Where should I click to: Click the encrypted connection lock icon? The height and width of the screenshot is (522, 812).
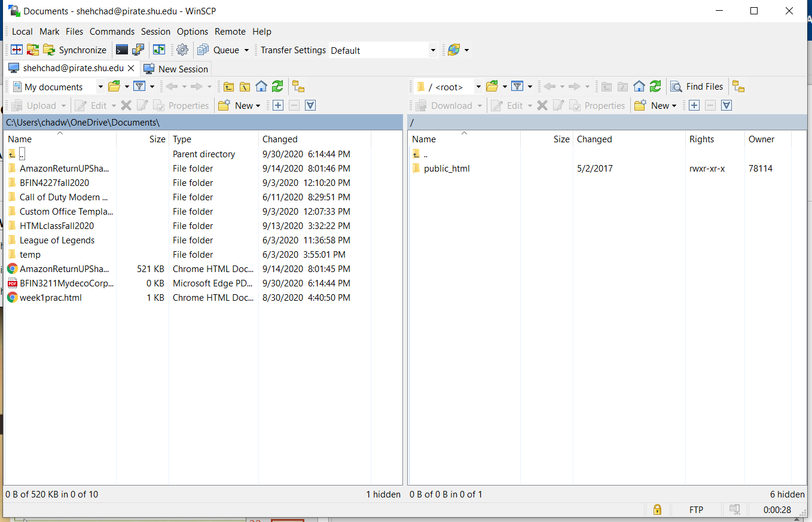(x=657, y=509)
